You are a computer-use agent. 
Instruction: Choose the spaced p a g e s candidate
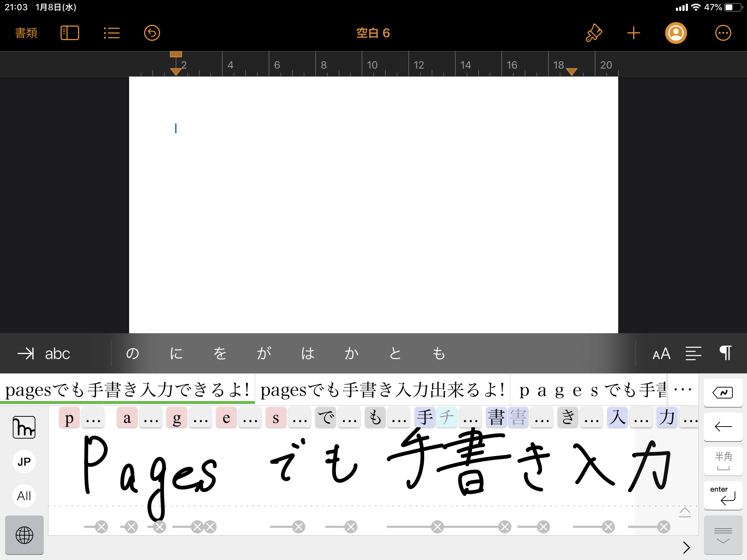(589, 389)
